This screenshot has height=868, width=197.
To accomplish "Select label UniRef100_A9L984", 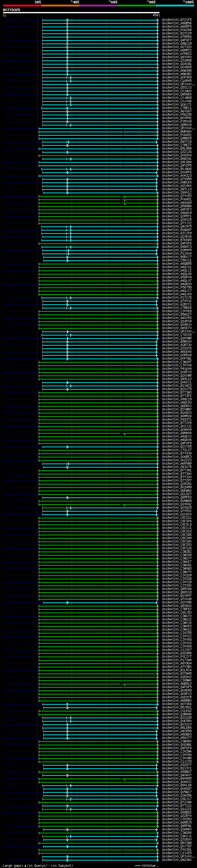I will coord(177,162).
